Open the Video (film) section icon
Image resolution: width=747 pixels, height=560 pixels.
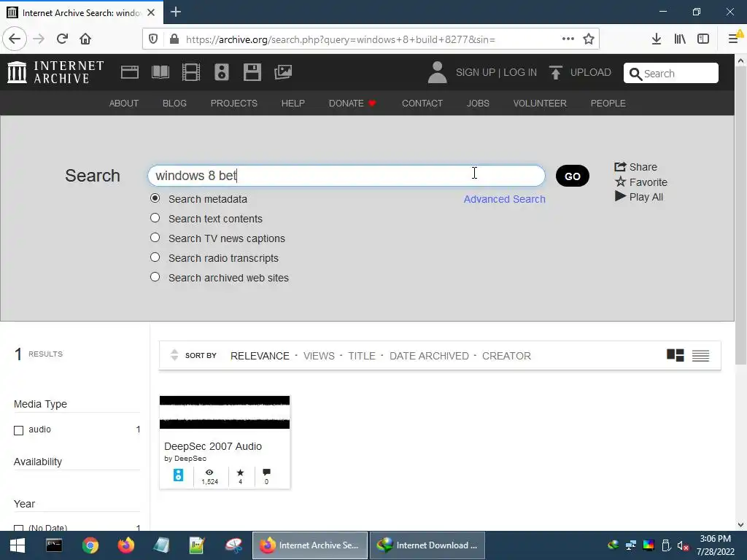coord(191,72)
